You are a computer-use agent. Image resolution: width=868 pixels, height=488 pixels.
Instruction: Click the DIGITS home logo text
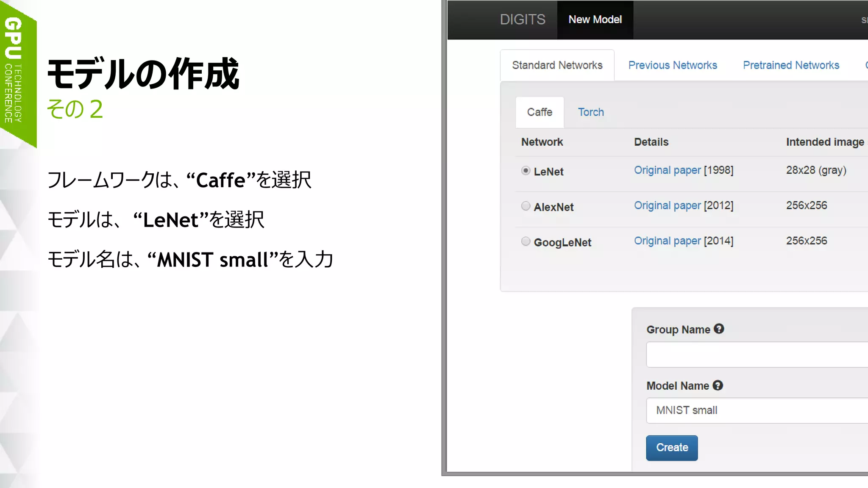522,19
